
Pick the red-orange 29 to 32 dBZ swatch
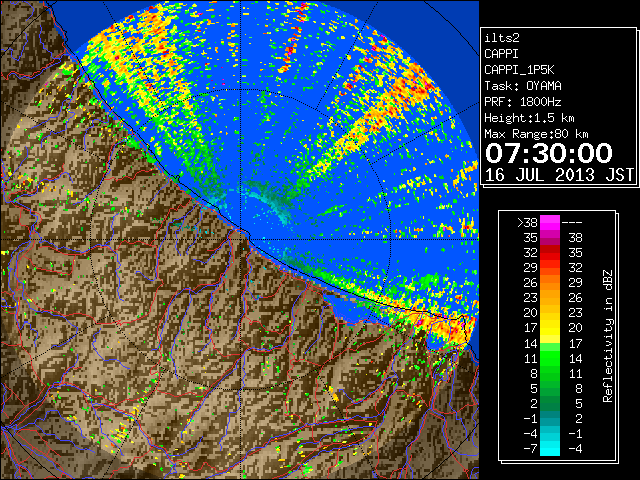(550, 268)
